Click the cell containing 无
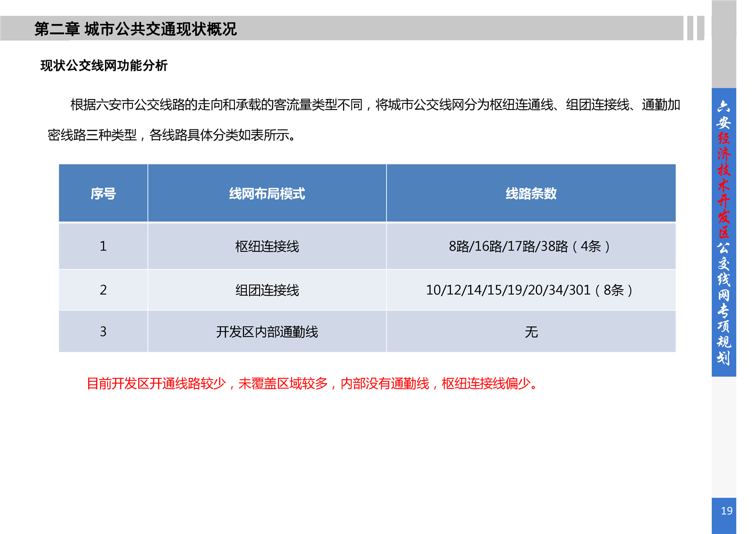The image size is (756, 534). pos(531,331)
